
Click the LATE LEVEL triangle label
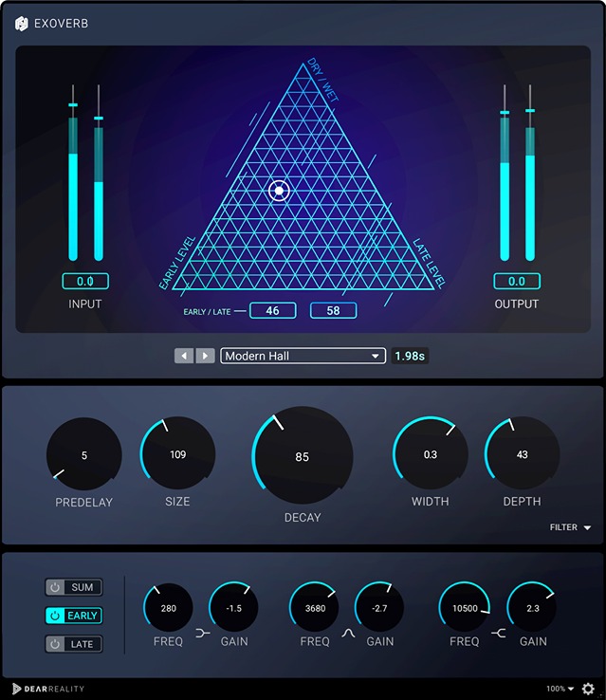click(429, 263)
